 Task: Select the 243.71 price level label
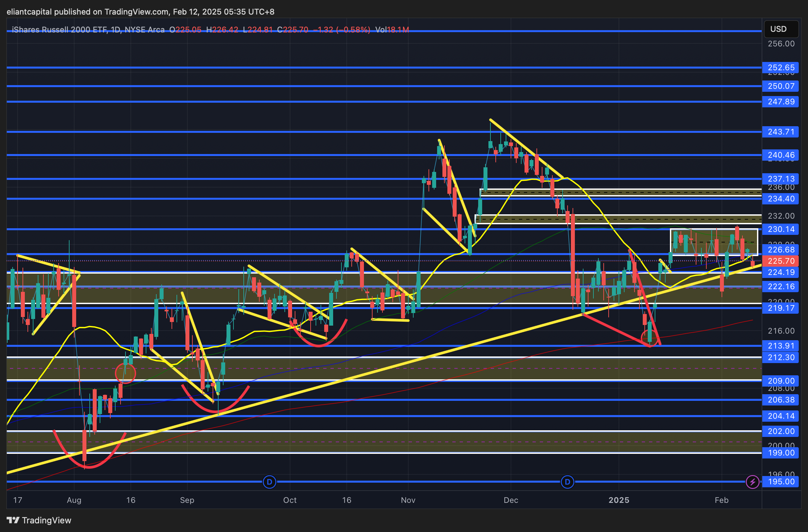click(781, 132)
